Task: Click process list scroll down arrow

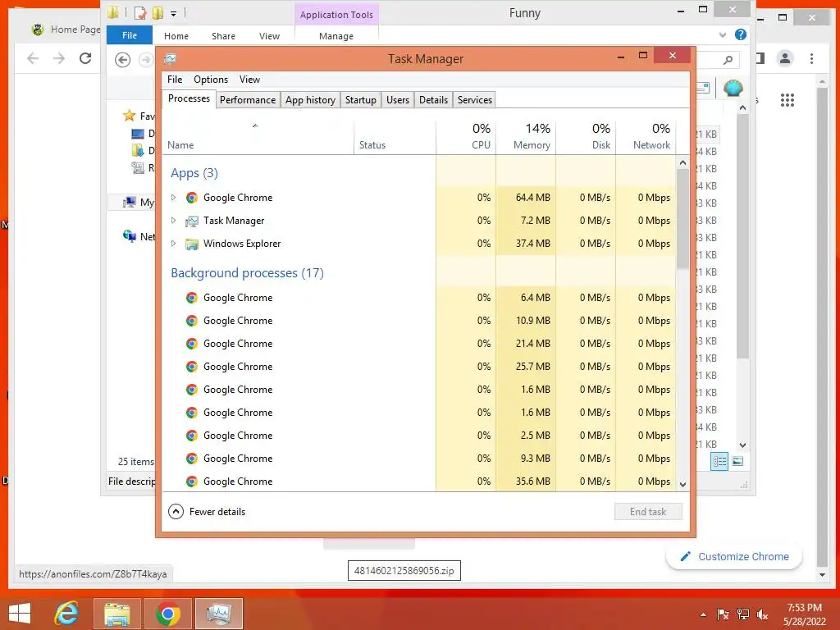Action: [682, 484]
